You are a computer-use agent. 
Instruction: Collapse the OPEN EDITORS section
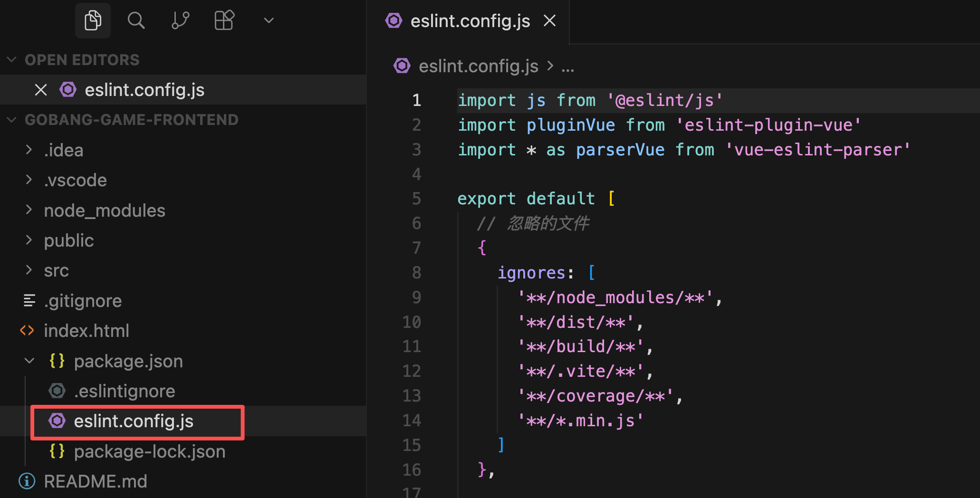click(12, 60)
